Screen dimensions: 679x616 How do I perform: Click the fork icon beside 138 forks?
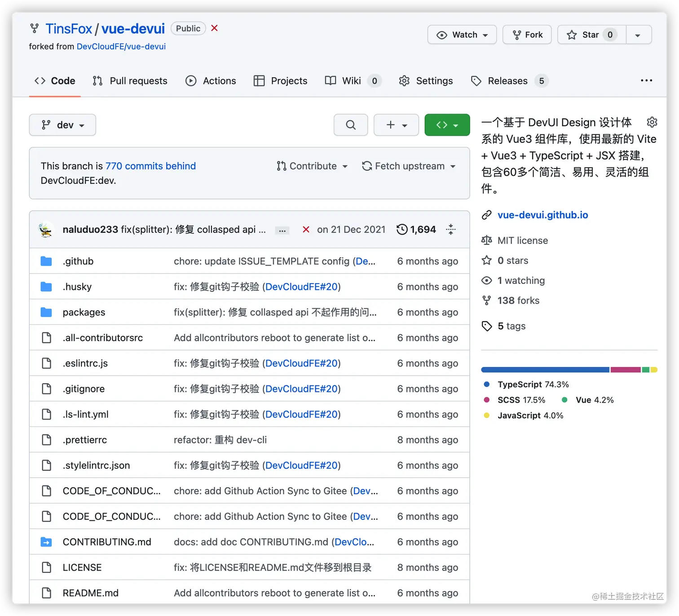click(x=486, y=301)
